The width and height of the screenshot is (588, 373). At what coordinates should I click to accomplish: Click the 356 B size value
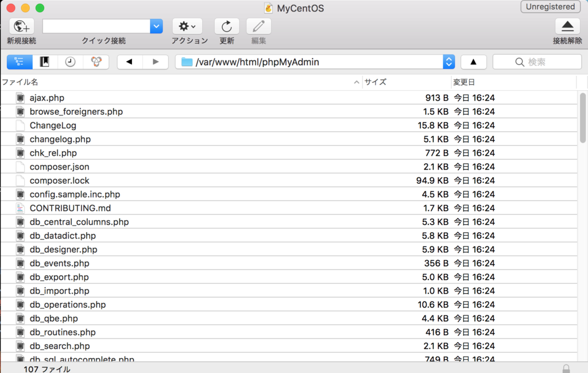click(436, 263)
